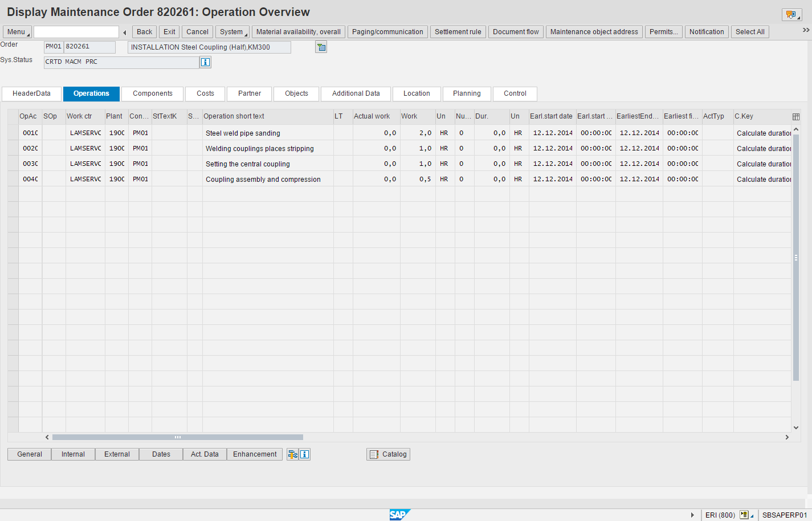Click vertical scrollbar down arrow
Image resolution: width=812 pixels, height=521 pixels.
click(x=796, y=428)
